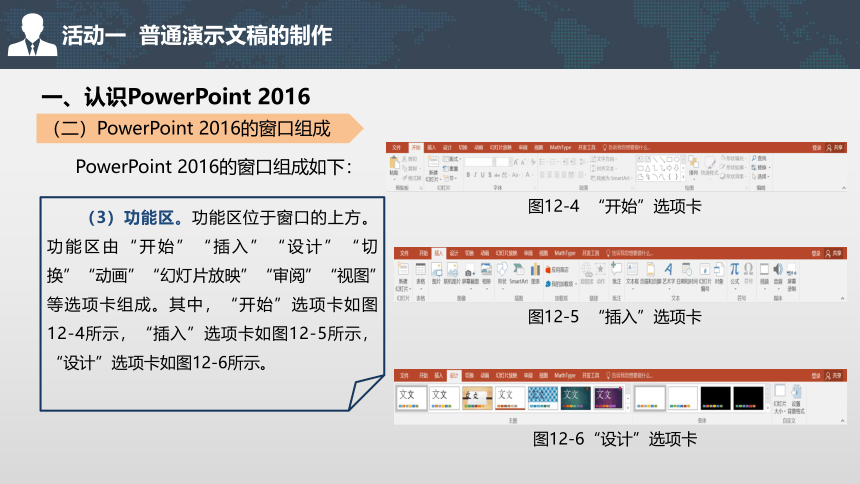Click New Slide icon in the Home ribbon figure
The width and height of the screenshot is (860, 484).
433,161
